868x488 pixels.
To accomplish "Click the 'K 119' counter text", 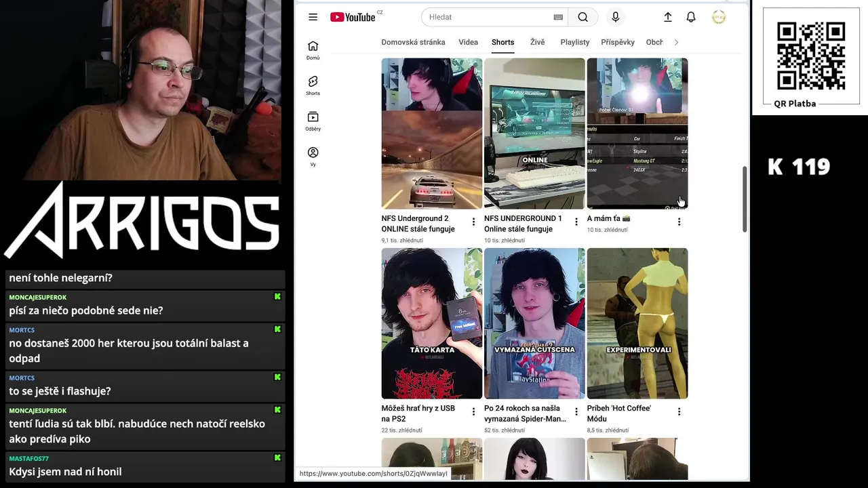I will (799, 167).
